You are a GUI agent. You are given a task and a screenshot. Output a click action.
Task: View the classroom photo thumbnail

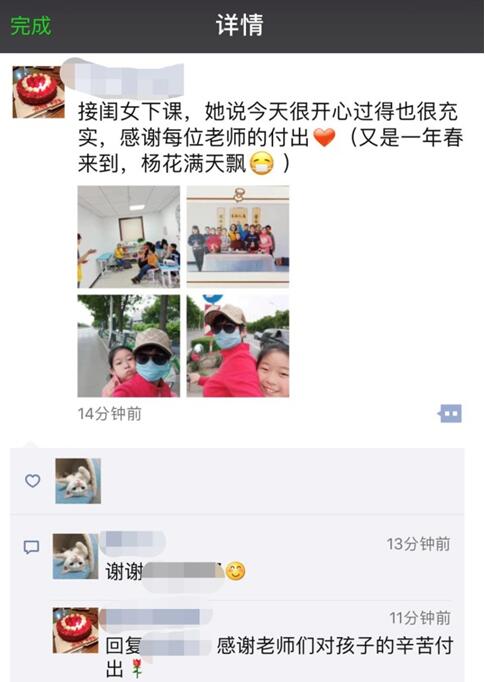click(129, 237)
